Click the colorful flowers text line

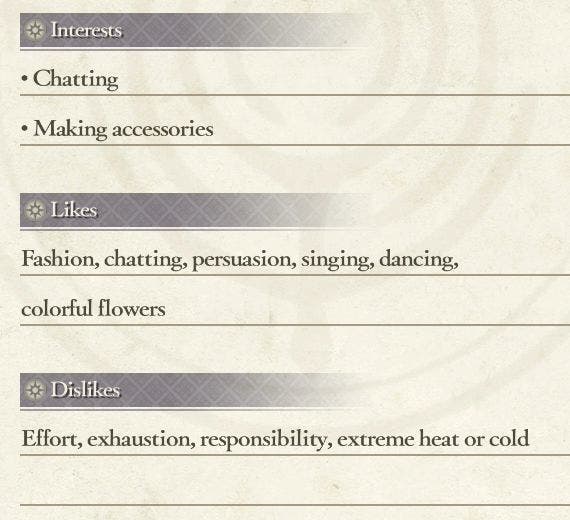[93, 309]
